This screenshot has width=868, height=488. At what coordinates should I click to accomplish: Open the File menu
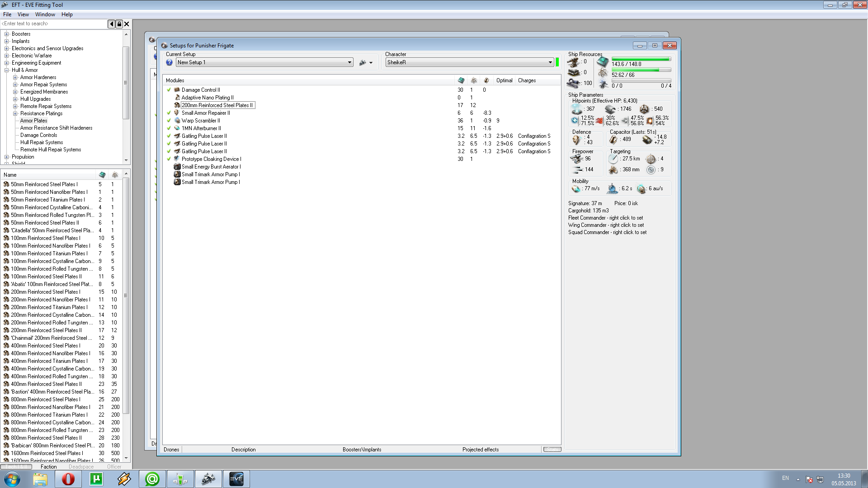point(7,14)
